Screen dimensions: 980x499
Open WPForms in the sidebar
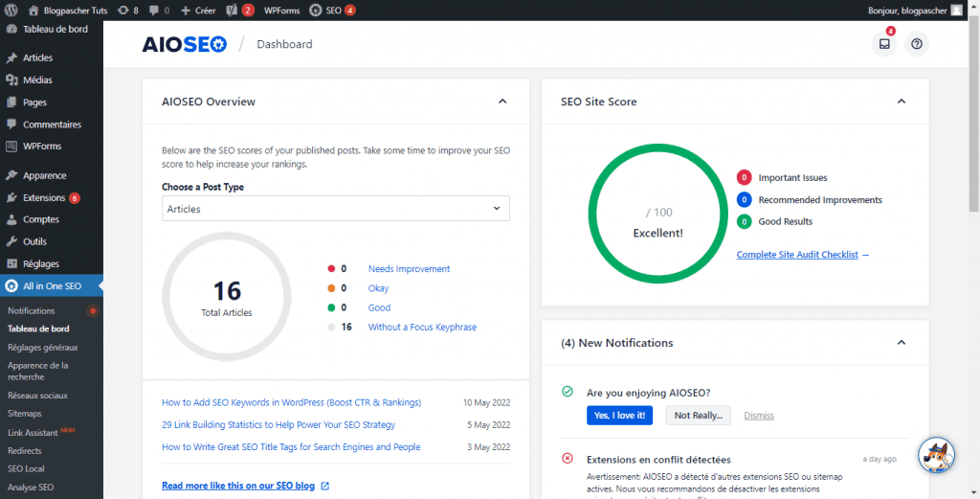click(52, 147)
